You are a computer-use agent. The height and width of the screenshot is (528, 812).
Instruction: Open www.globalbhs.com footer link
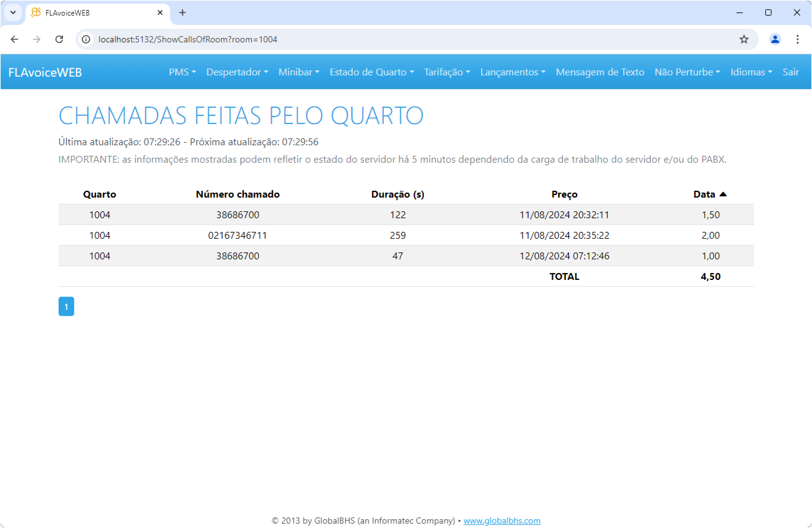pyautogui.click(x=502, y=521)
